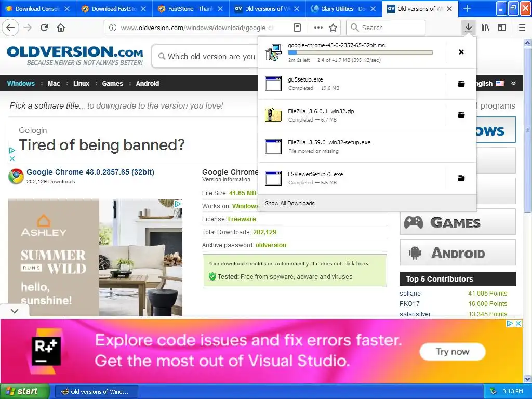Screen dimensions: 532x399
Task: Click contributor safarisilver link
Action: pos(415,314)
